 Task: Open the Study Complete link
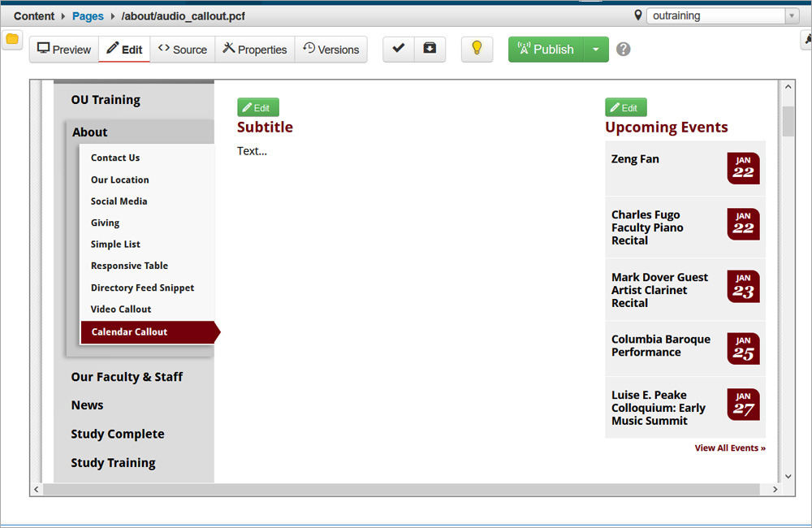point(118,435)
